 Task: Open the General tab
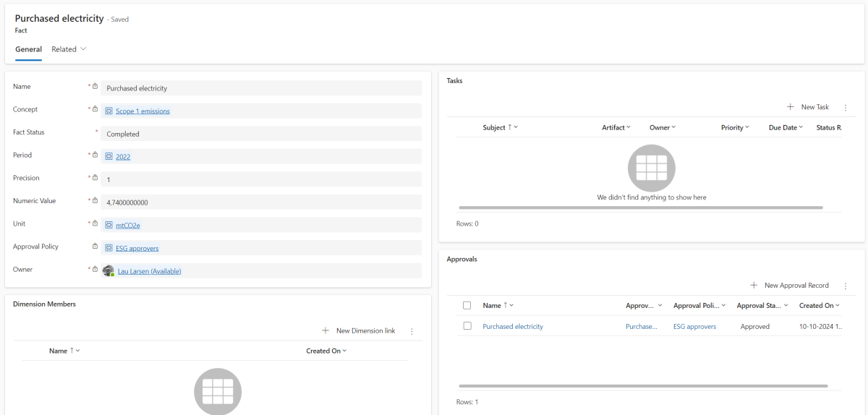click(x=28, y=49)
